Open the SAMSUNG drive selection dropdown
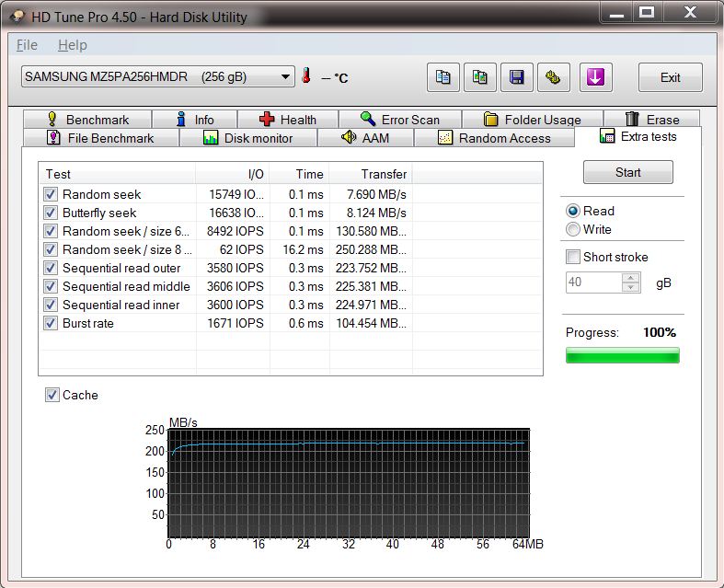The width and height of the screenshot is (724, 588). [x=157, y=77]
